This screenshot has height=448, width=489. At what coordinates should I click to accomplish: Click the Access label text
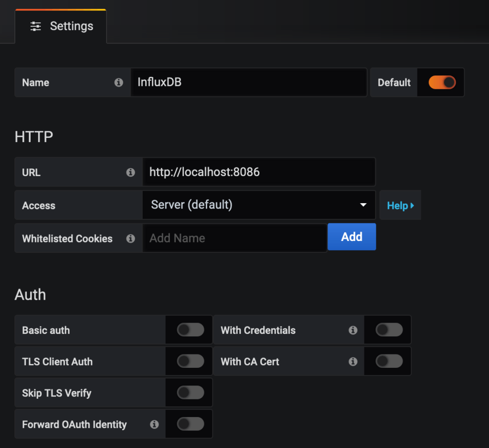click(39, 206)
